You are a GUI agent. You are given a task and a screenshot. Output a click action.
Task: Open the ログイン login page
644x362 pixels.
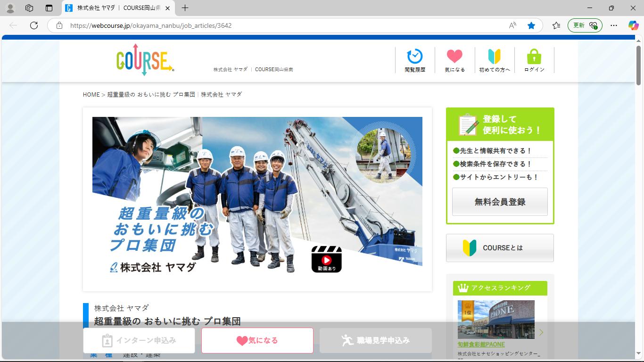[534, 60]
